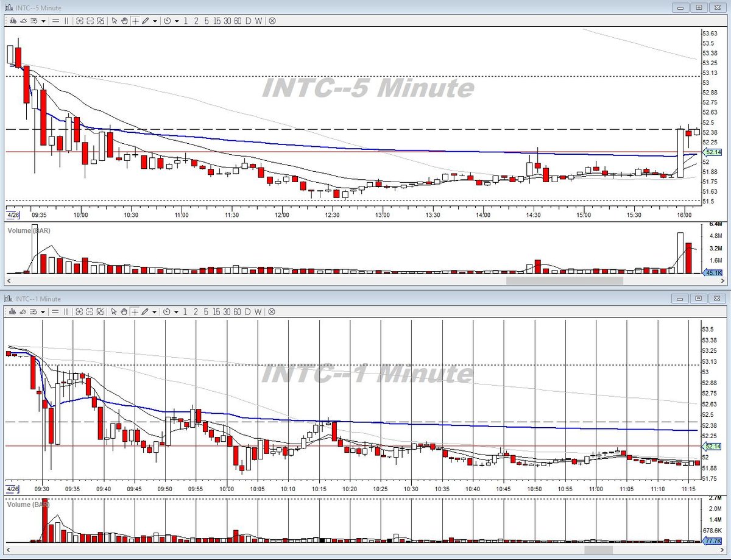
Task: Toggle crosshair cursor in 5 Minute chart toolbar
Action: click(135, 21)
